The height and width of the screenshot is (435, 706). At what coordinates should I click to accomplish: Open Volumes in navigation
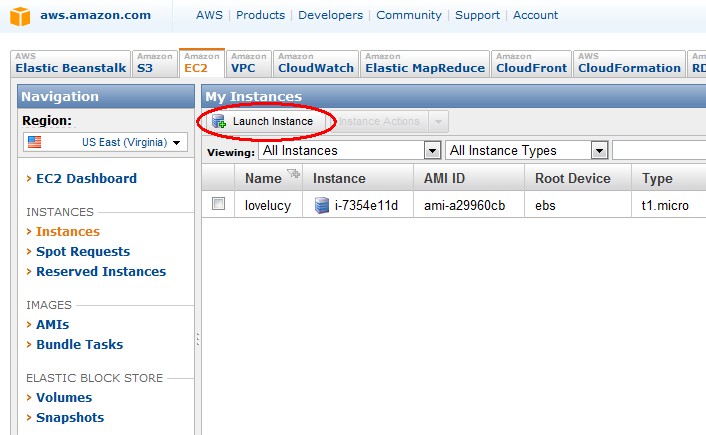pyautogui.click(x=64, y=398)
